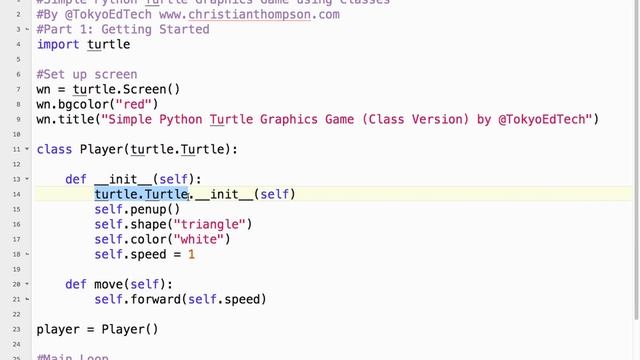Screen dimensions: 640x360
Task: Click the 'Player' class name in its definition
Action: click(101, 149)
